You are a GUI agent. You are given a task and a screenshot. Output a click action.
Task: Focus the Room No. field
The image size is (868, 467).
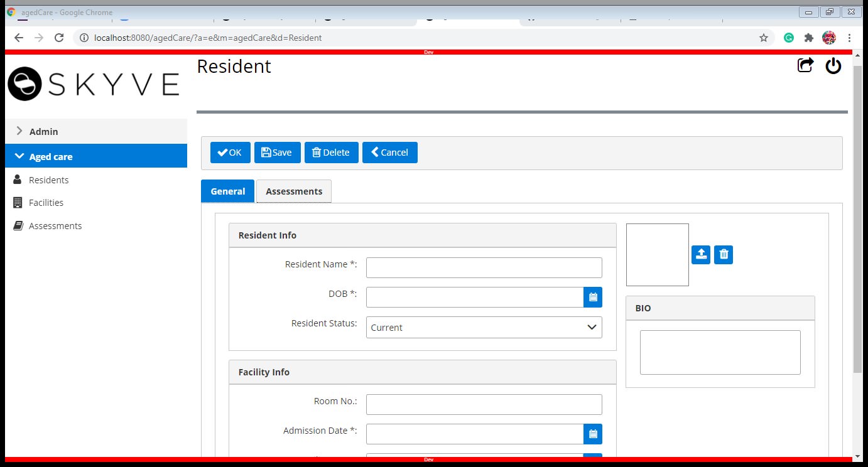click(484, 404)
